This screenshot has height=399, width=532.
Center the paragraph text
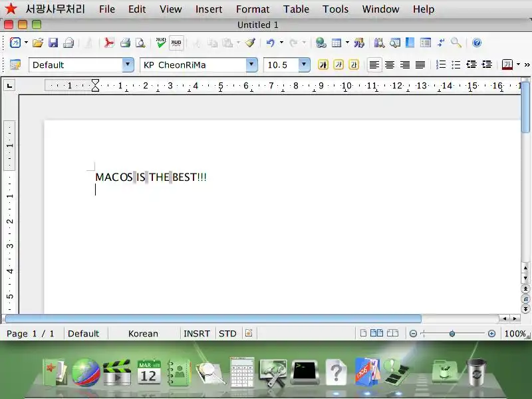point(390,65)
